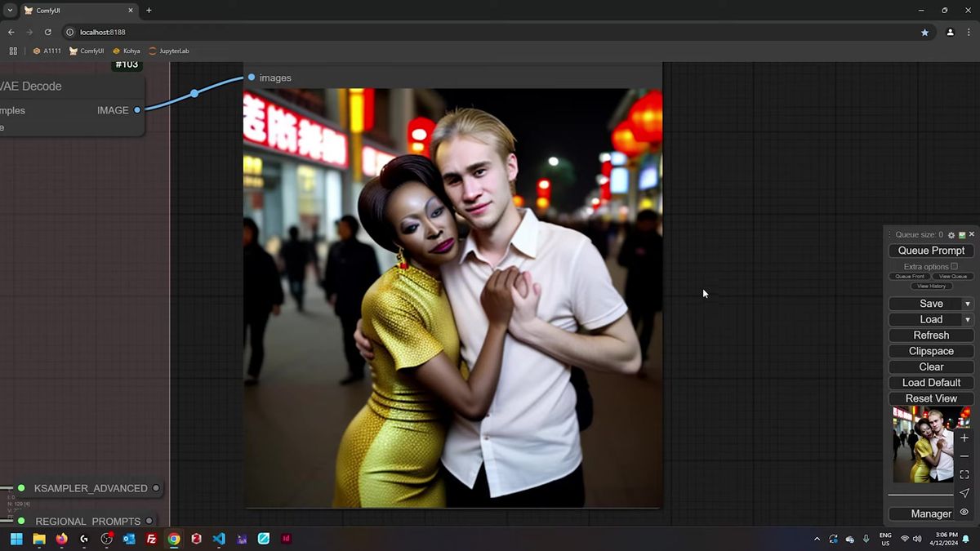Screen dimensions: 980x551
Task: Click the Load workflow button
Action: pyautogui.click(x=925, y=319)
